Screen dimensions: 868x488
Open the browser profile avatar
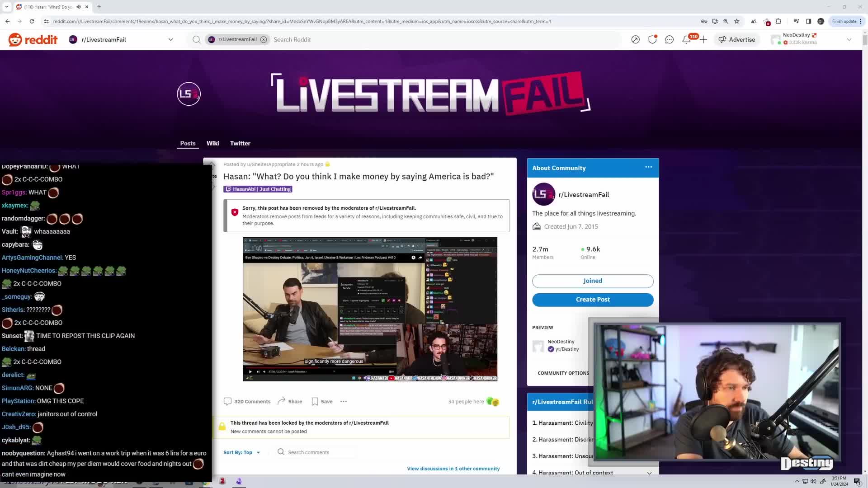(821, 21)
